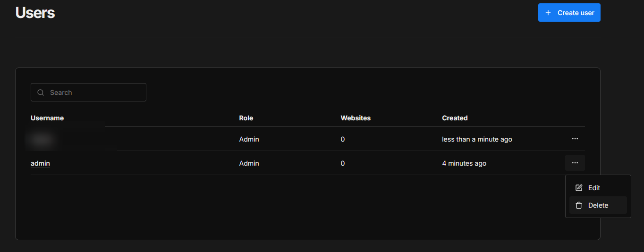Viewport: 644px width, 252px height.
Task: Click the blurred username in the first row
Action: [42, 139]
